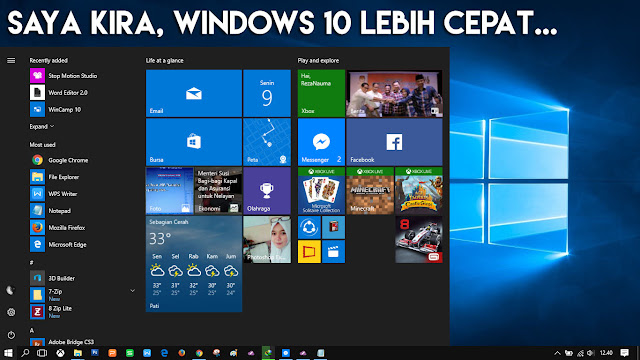Click the Power button in Start
This screenshot has width=640, height=360.
tap(11, 335)
